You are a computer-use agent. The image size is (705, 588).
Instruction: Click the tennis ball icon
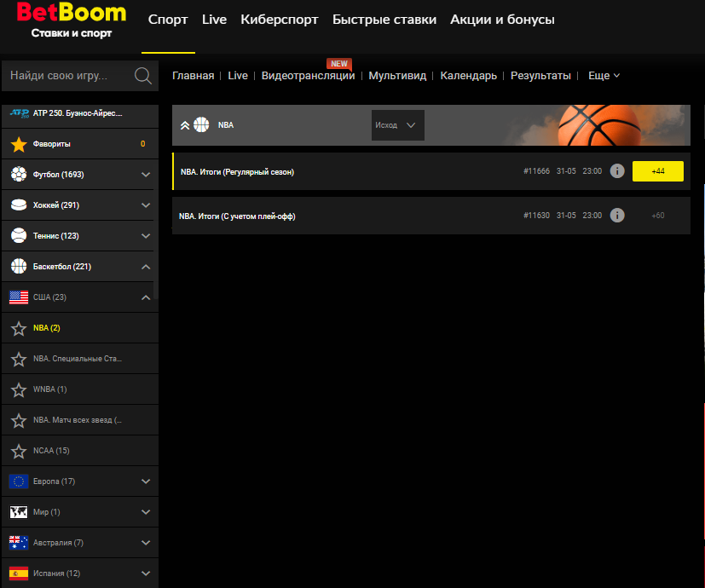click(x=19, y=235)
